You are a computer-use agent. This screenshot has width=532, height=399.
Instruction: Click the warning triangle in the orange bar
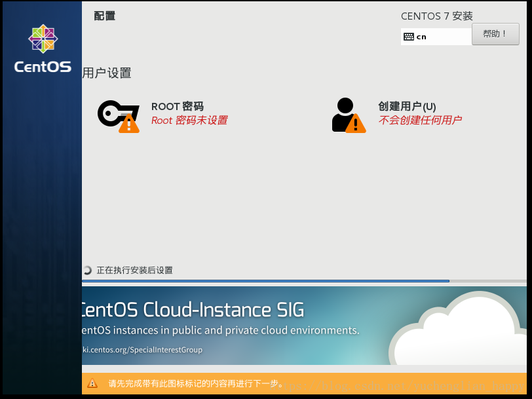coord(92,383)
